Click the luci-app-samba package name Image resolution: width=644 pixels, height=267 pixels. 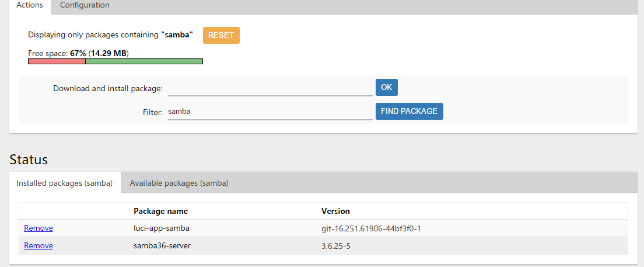162,228
